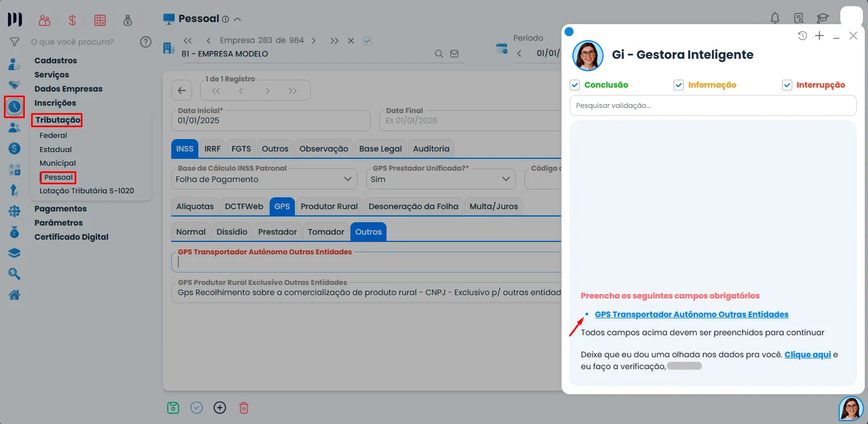Open the red calculator grid module
This screenshot has width=868, height=424.
100,20
